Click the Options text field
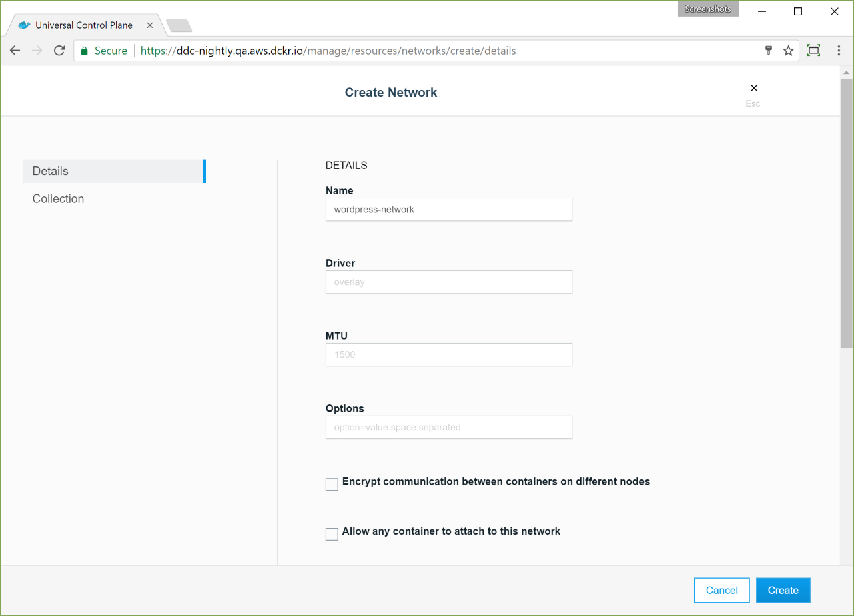854x616 pixels. pyautogui.click(x=448, y=428)
